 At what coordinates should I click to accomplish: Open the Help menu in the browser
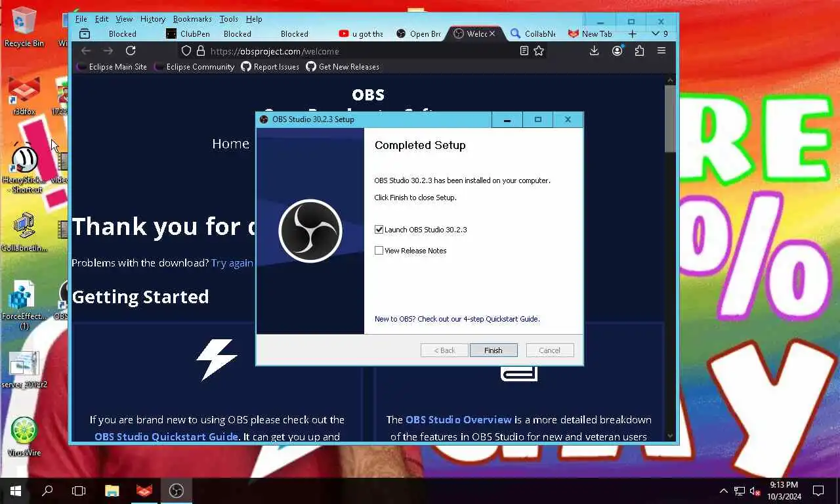(x=254, y=19)
